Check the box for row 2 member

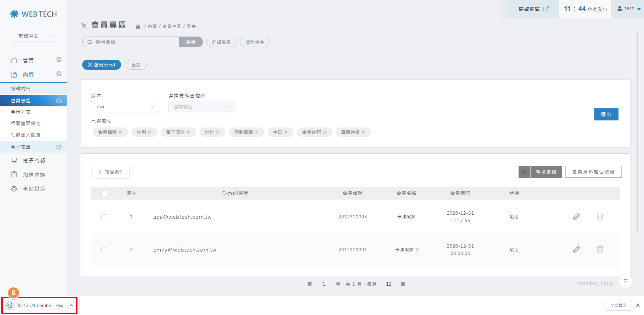[x=104, y=250]
